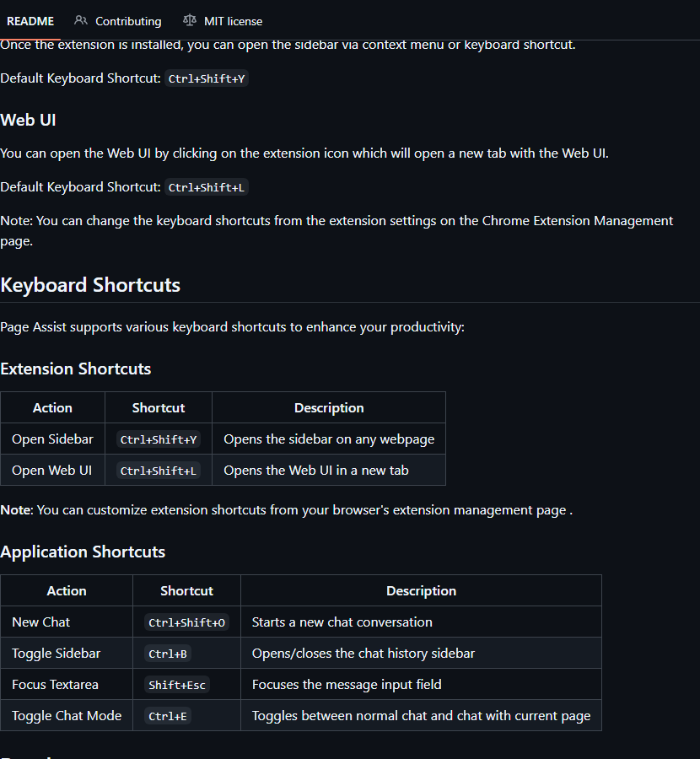Viewport: 700px width, 759px height.
Task: Click the Ctrl+E shortcut for Toggle Chat Mode
Action: (x=168, y=716)
